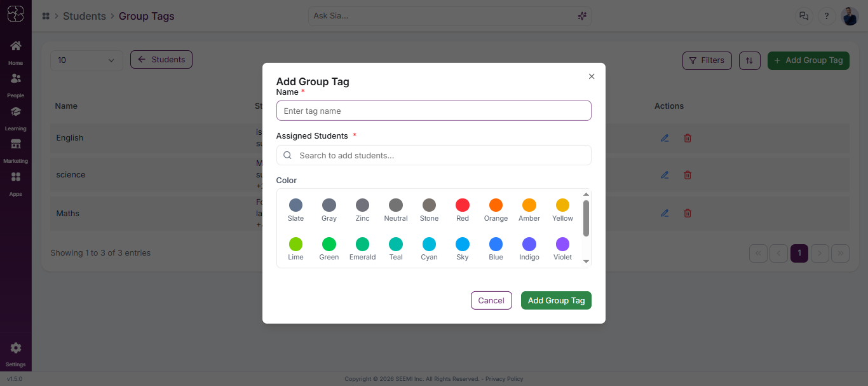This screenshot has height=386, width=868.
Task: Cancel the Add Group Tag dialog
Action: click(491, 300)
